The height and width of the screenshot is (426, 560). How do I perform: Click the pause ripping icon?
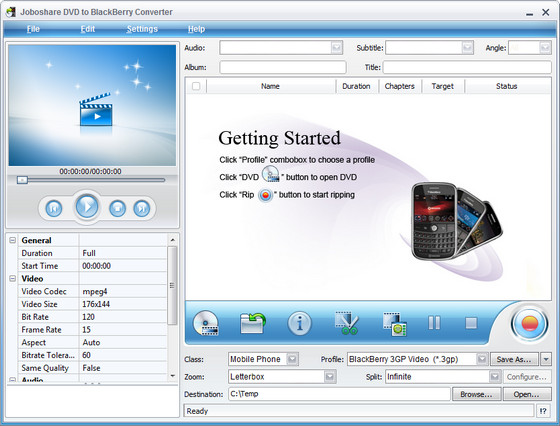[434, 323]
